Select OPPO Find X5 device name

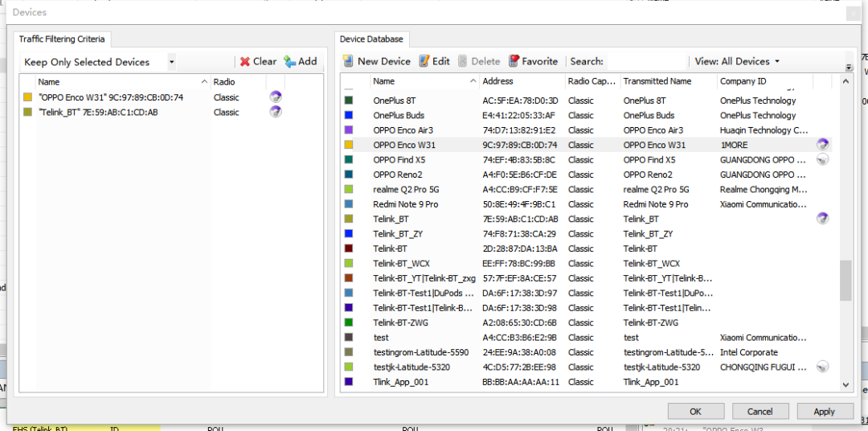pyautogui.click(x=399, y=159)
